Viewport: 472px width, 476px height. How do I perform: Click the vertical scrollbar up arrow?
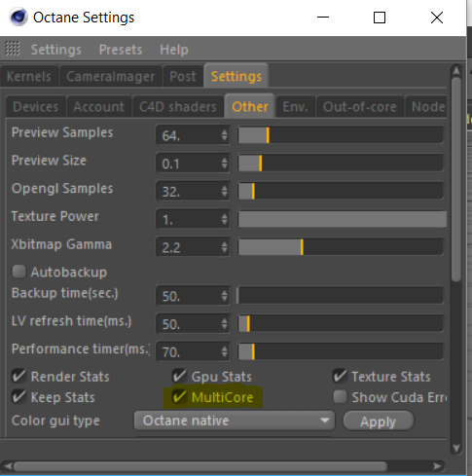coord(456,71)
